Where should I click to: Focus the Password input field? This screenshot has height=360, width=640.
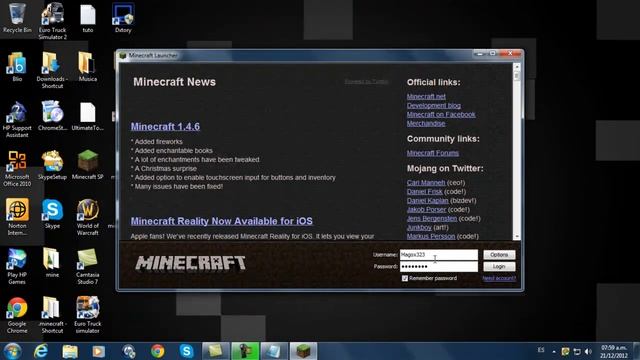click(439, 267)
